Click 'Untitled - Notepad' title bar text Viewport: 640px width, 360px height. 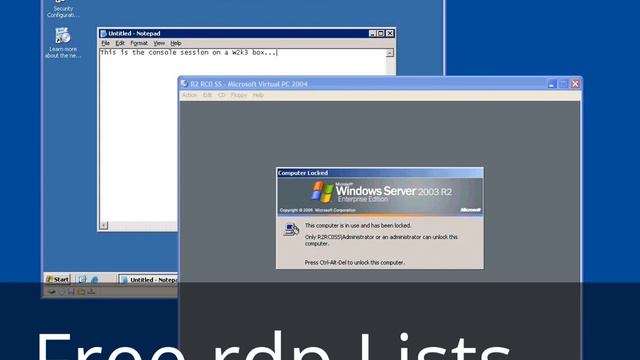pos(134,33)
